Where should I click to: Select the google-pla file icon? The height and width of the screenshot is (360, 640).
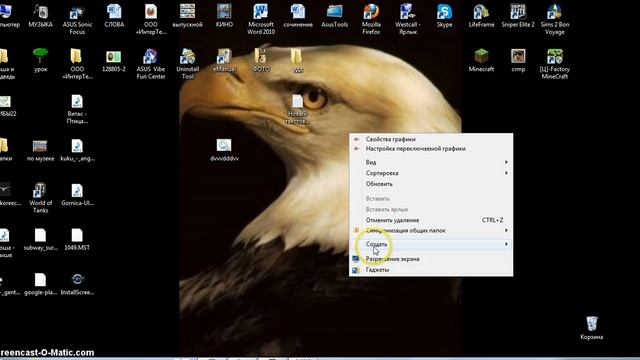click(40, 284)
